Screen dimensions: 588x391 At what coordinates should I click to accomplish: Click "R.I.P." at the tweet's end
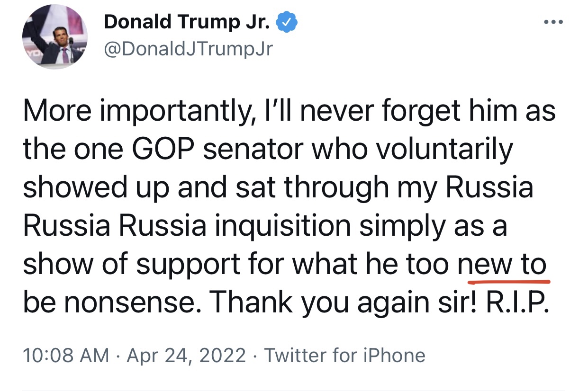[x=519, y=303]
